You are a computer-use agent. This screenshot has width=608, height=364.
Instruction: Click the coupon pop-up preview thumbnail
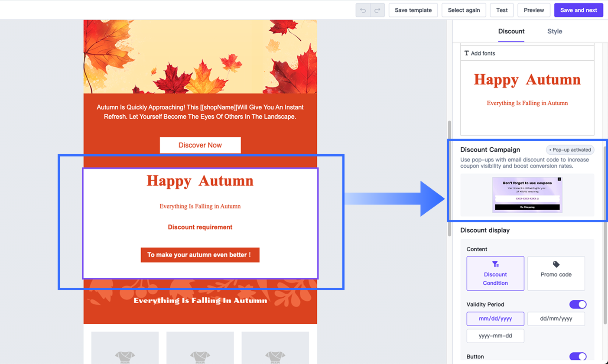pyautogui.click(x=527, y=195)
